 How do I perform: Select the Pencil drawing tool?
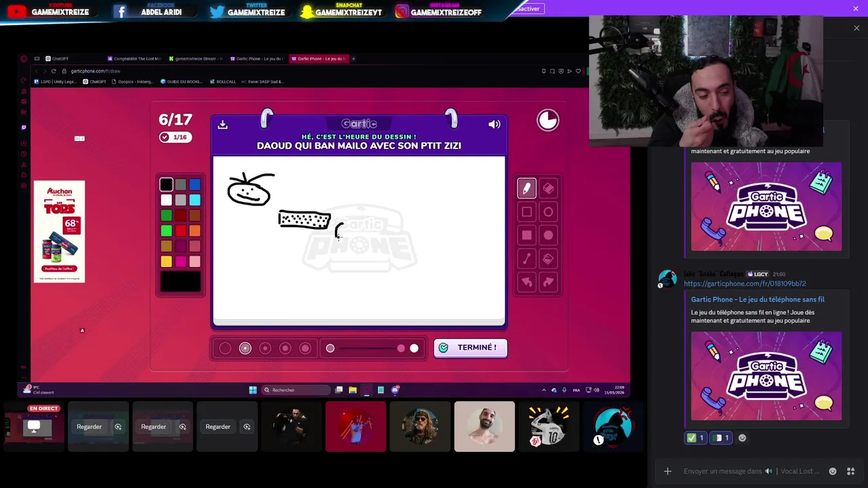(527, 188)
